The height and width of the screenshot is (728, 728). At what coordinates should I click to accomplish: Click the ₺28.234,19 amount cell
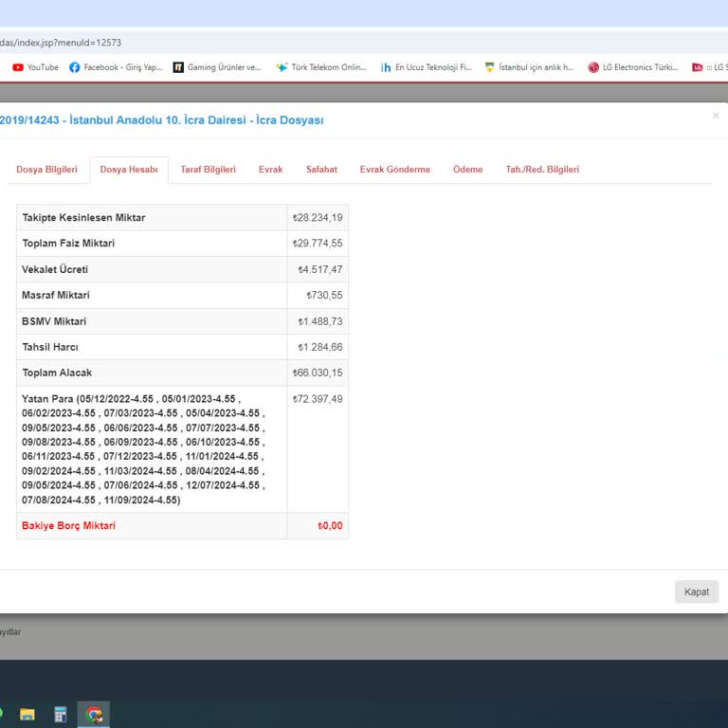pyautogui.click(x=318, y=218)
